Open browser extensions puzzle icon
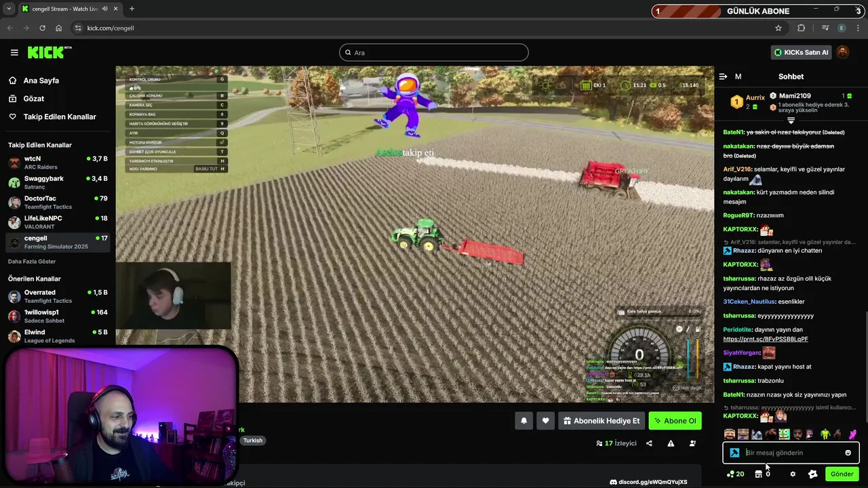 click(x=802, y=28)
